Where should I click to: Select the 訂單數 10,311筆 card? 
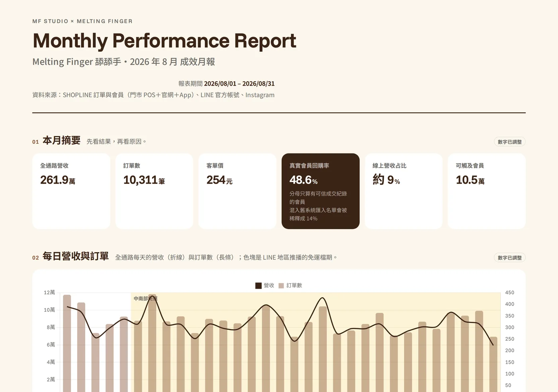click(154, 191)
